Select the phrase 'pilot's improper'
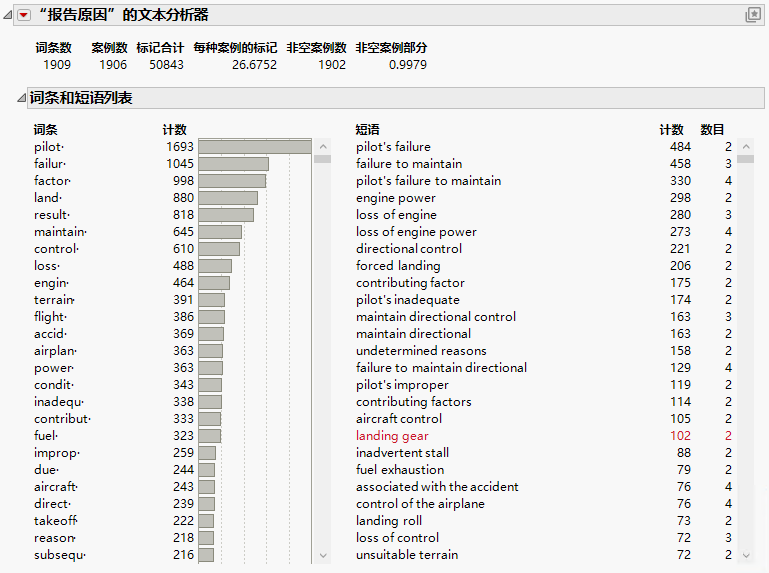Viewport: 769px width, 573px height. pos(402,385)
